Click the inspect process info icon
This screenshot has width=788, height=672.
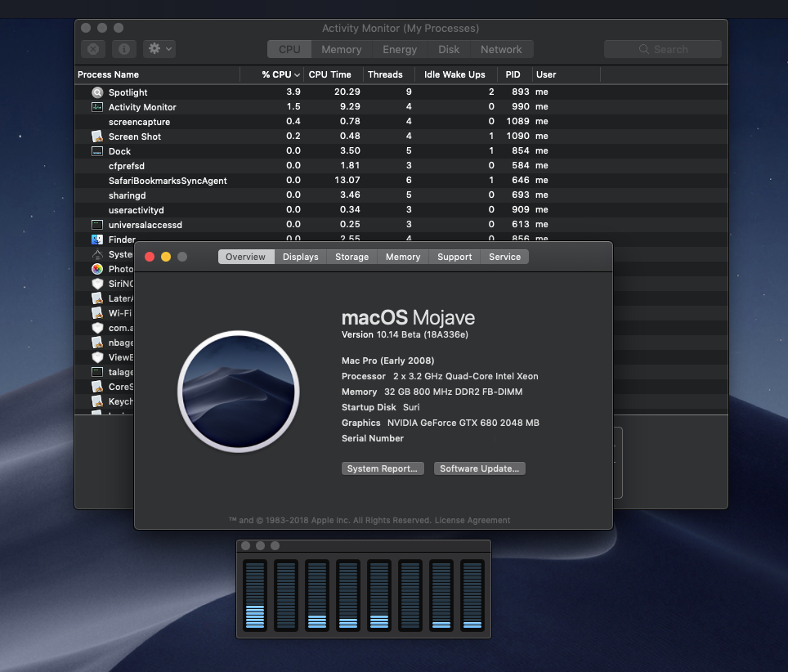[123, 49]
